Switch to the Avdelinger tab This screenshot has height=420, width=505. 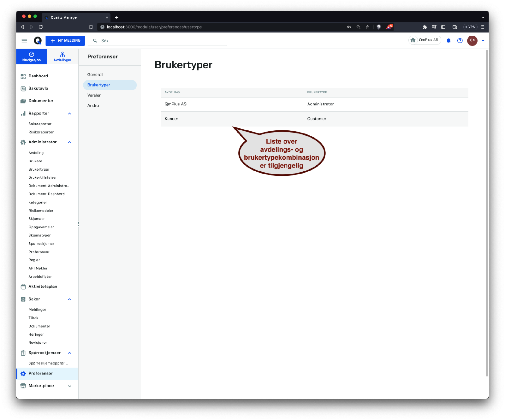coord(62,57)
